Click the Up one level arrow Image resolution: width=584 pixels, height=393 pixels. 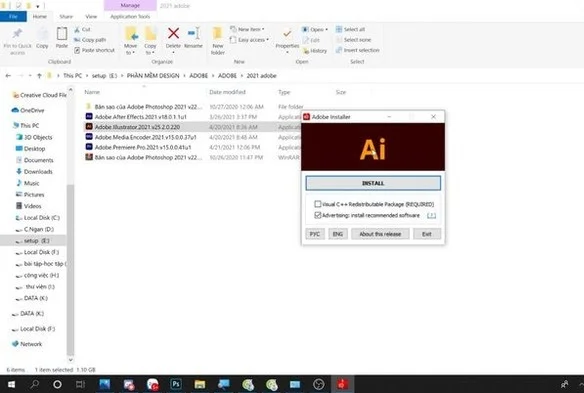39,76
